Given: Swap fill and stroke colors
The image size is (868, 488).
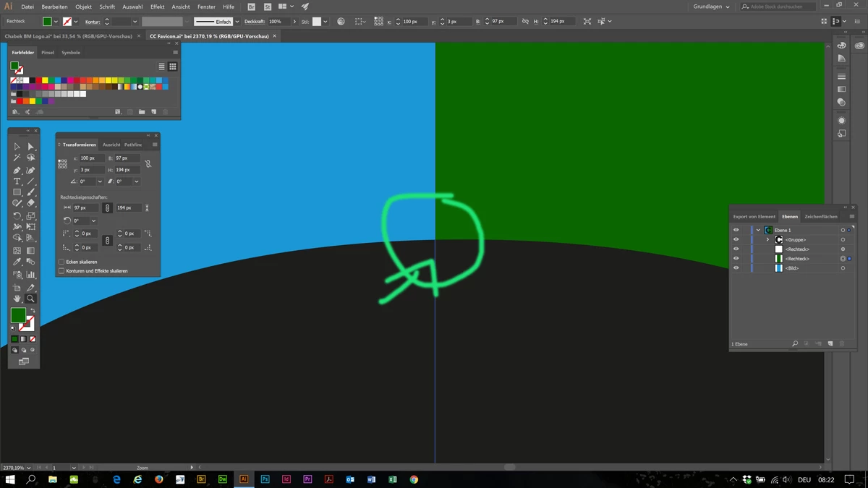Looking at the screenshot, I should click(33, 311).
